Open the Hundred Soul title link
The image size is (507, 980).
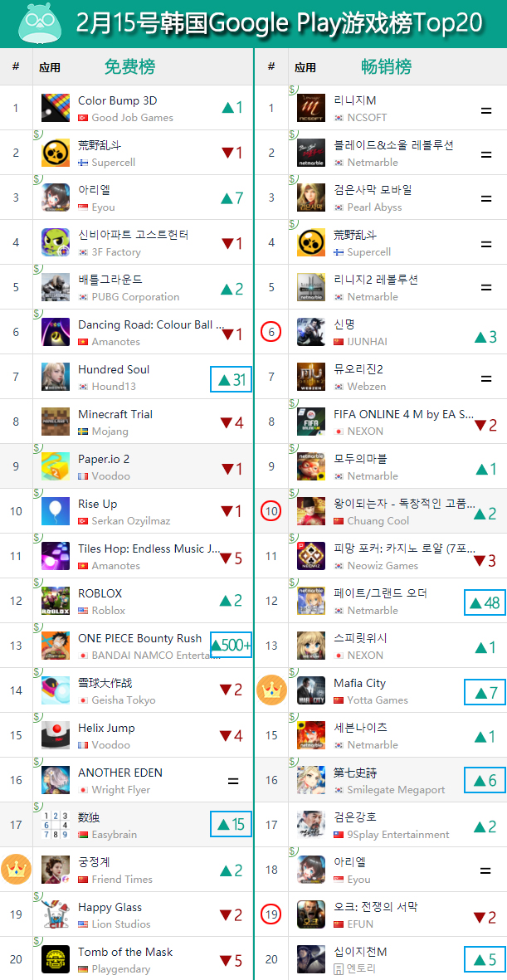114,369
